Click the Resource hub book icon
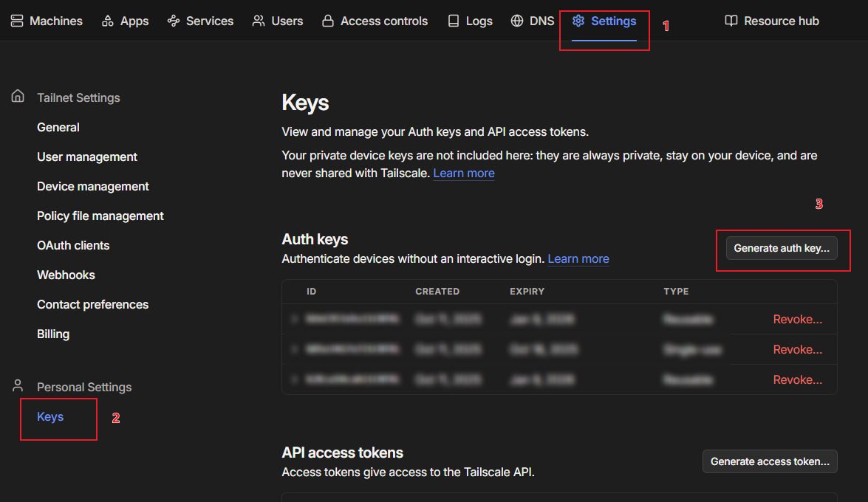Viewport: 868px width, 502px height. click(731, 21)
